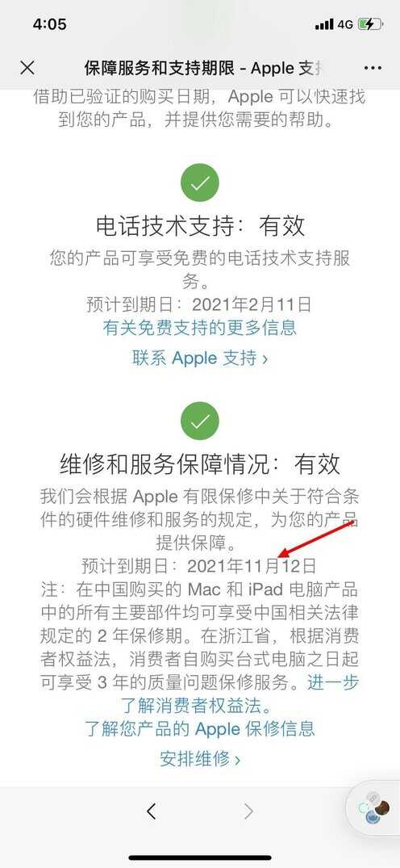
Task: Tap the 电话技术支持：有效 heading
Action: click(x=200, y=225)
